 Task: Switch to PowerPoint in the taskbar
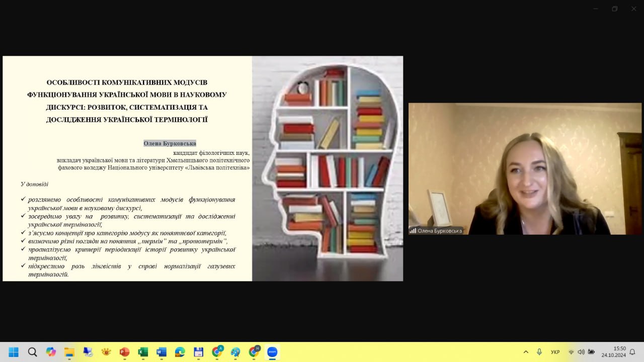(x=124, y=352)
